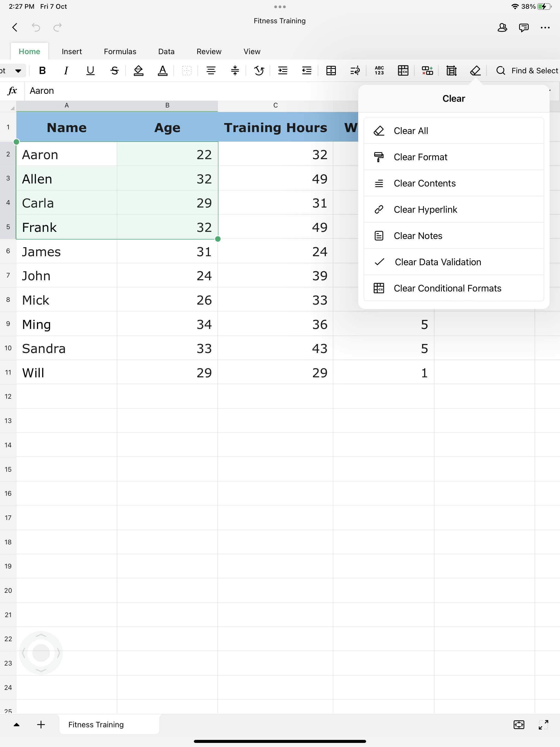This screenshot has width=560, height=747.
Task: Select Clear Contents from menu
Action: pyautogui.click(x=424, y=183)
